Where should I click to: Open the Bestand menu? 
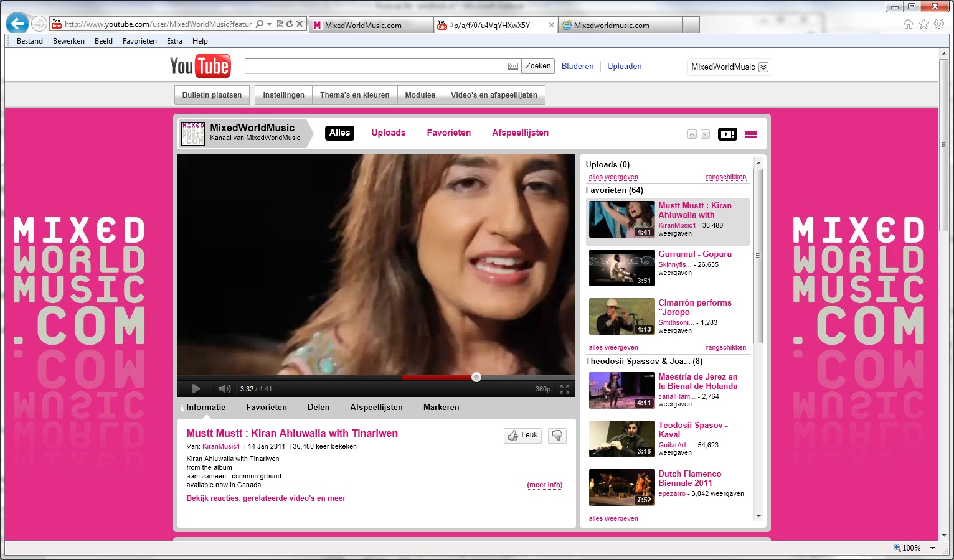[30, 41]
